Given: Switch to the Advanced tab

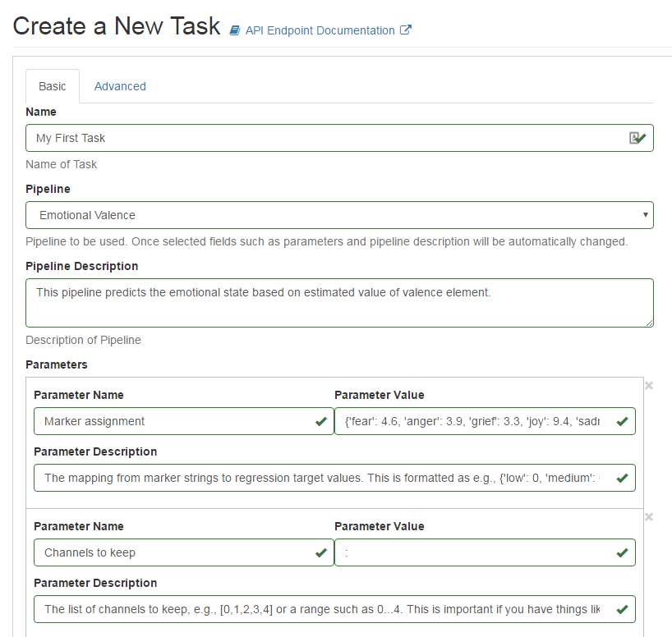Looking at the screenshot, I should pyautogui.click(x=120, y=86).
